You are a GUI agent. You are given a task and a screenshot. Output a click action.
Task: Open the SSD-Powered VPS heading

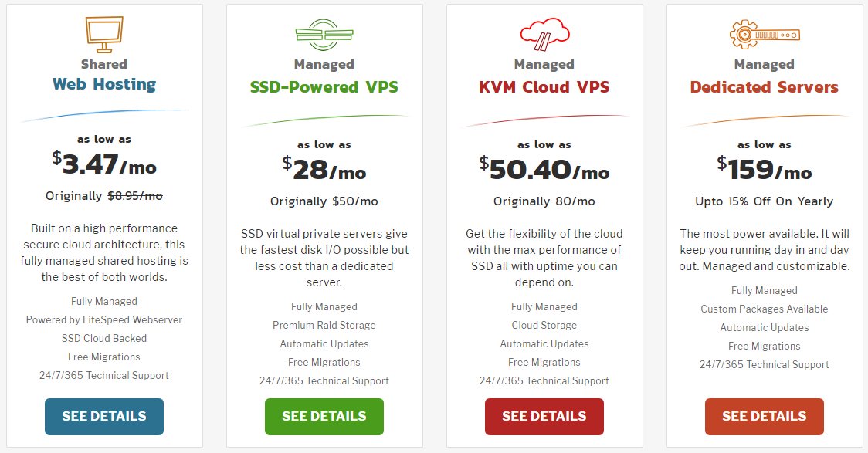[324, 87]
